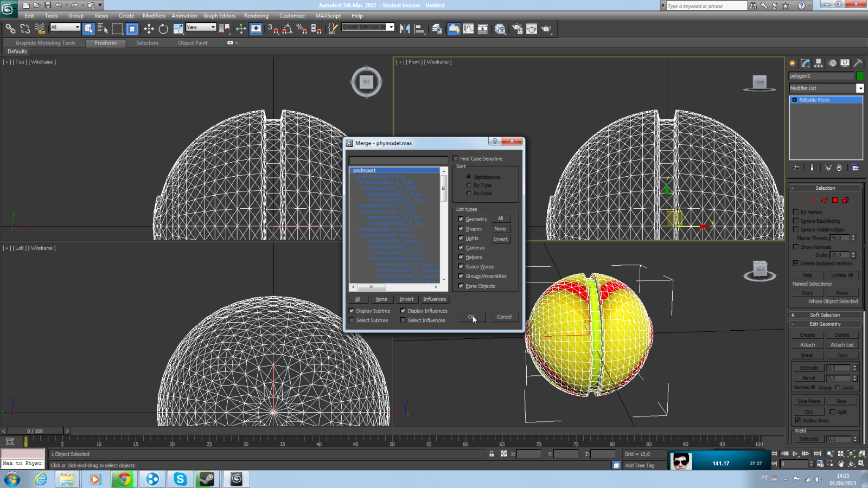Open the Utilities hammer panel tab
This screenshot has width=868, height=488.
point(858,63)
